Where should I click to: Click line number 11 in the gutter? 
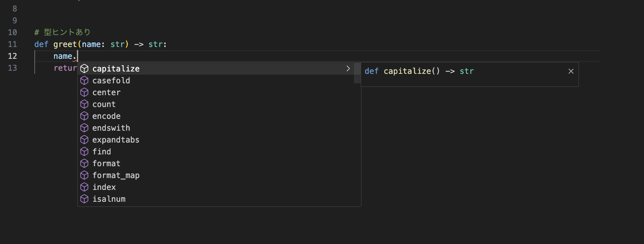[x=13, y=44]
